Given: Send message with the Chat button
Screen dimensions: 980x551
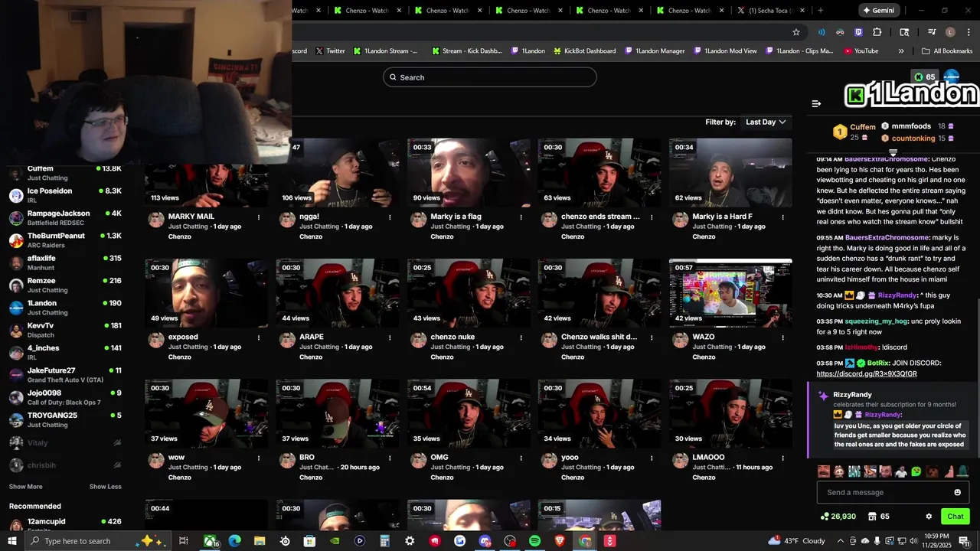Looking at the screenshot, I should [955, 517].
